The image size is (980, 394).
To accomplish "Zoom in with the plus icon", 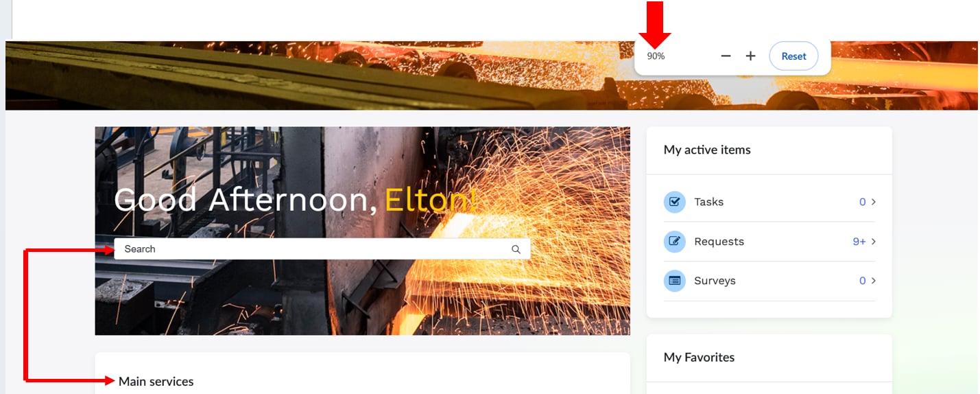I will coord(750,56).
